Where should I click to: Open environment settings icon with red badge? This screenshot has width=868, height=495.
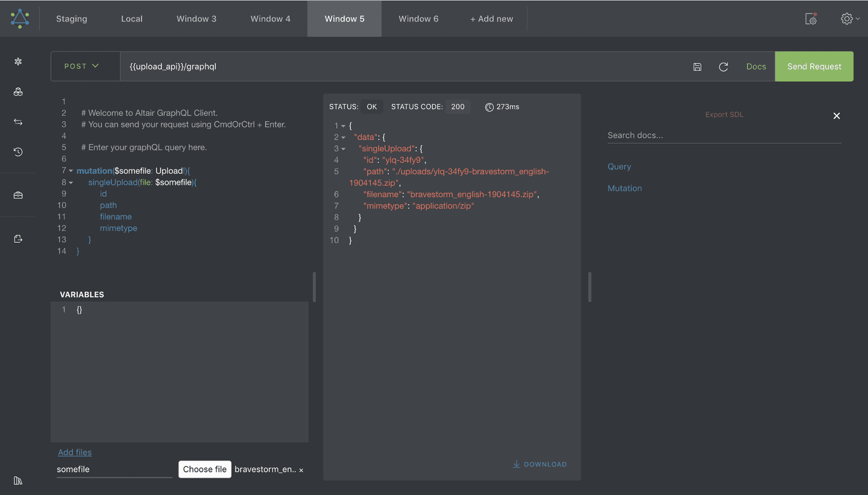coord(811,19)
